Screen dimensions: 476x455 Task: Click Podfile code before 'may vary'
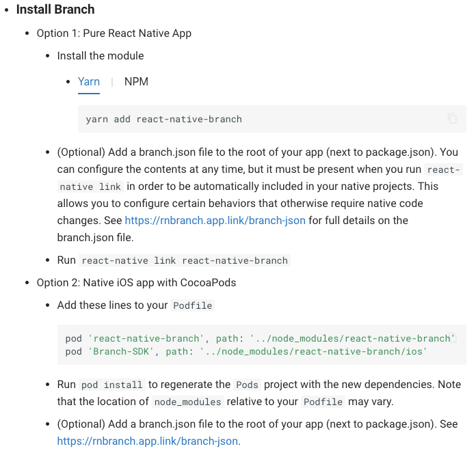323,402
